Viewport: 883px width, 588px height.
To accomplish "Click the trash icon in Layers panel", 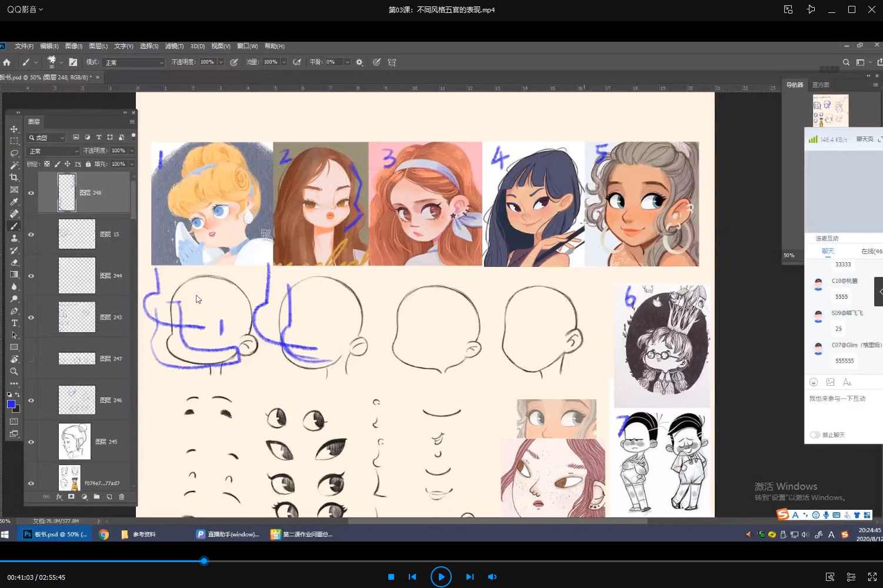I will point(122,497).
